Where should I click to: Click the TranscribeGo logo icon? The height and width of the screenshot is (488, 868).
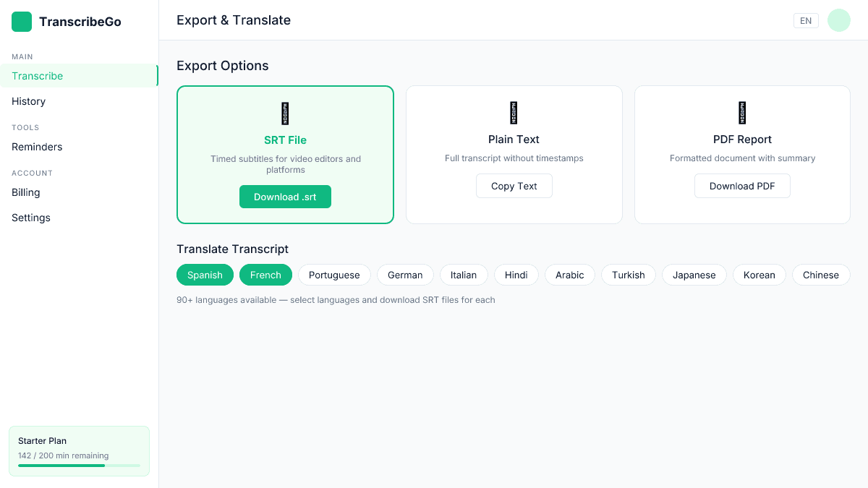[x=22, y=22]
